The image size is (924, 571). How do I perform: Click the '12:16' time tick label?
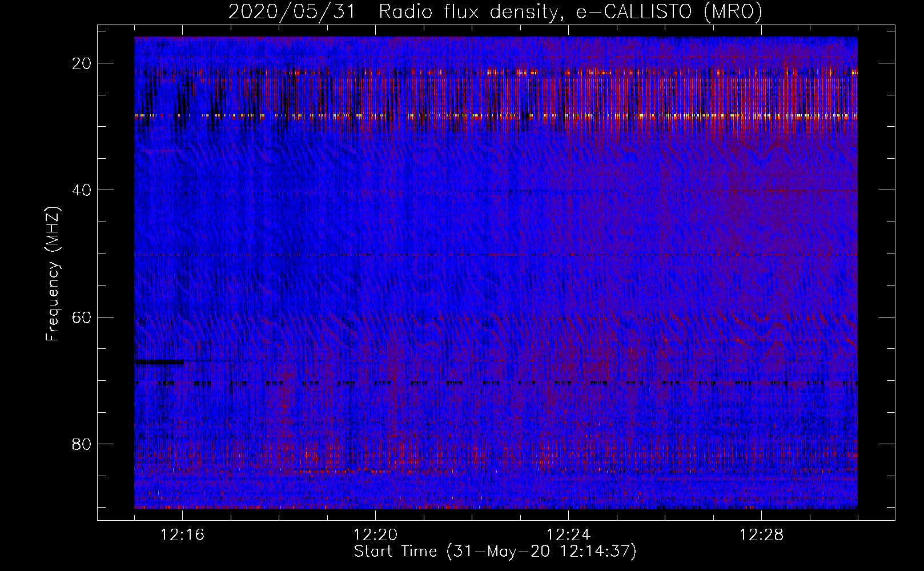pos(183,535)
